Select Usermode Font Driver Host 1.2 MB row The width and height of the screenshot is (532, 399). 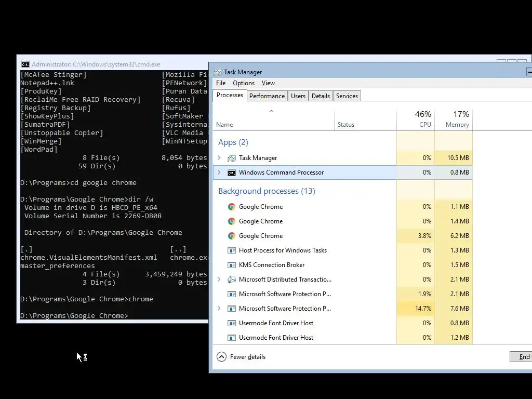pyautogui.click(x=343, y=338)
